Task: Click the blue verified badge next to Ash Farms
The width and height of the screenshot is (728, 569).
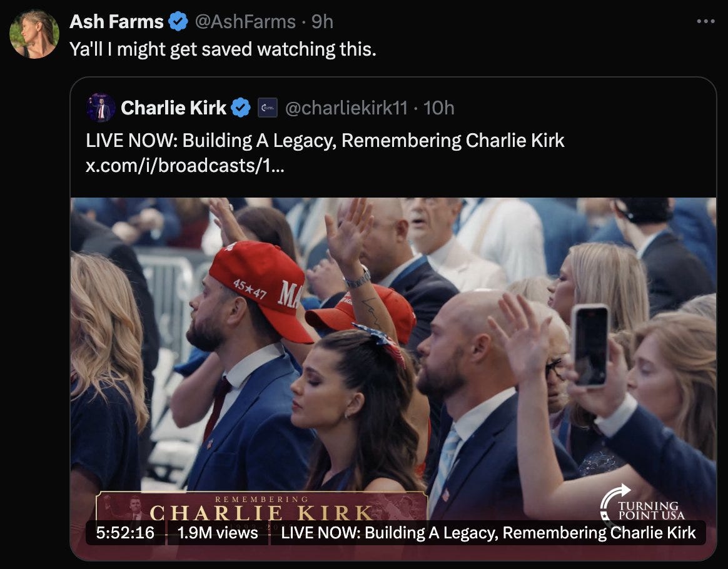Action: (x=179, y=21)
